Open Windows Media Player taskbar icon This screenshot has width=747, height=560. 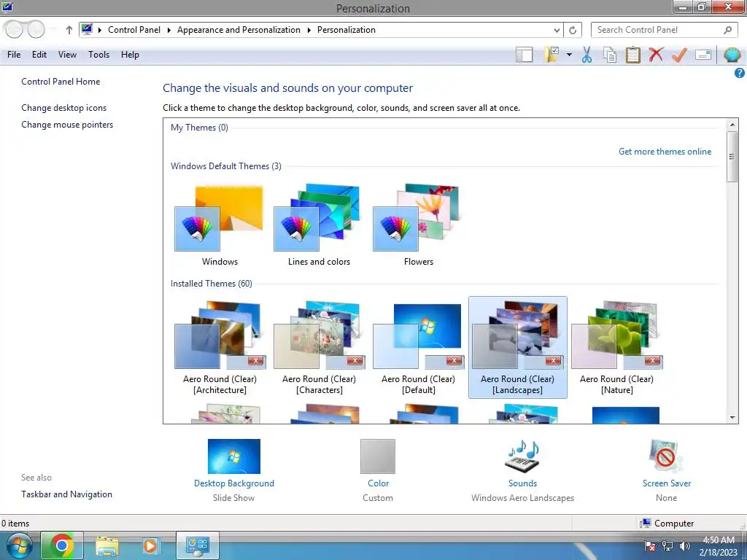[152, 545]
